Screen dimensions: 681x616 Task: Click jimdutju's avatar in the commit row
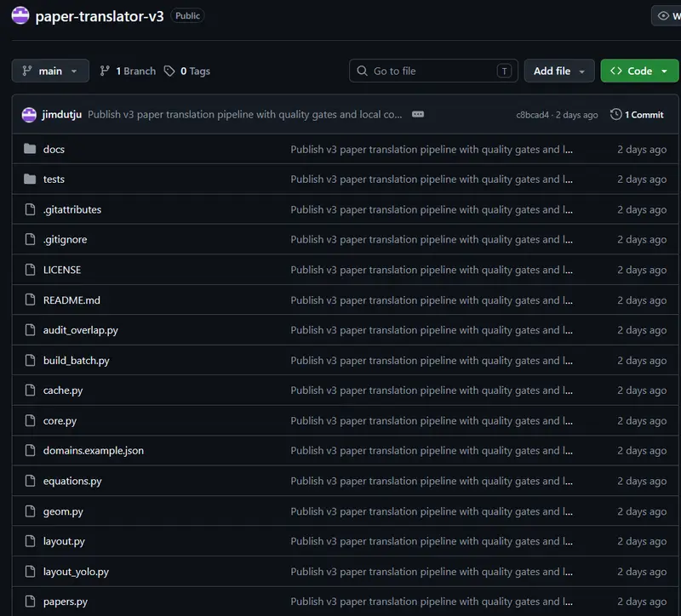29,115
